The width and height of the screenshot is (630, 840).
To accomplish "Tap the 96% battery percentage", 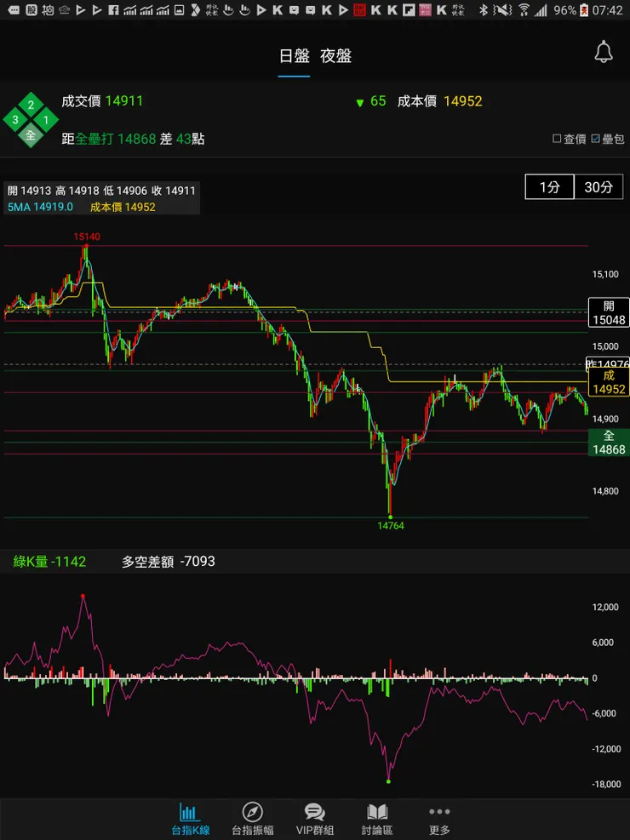I will [564, 10].
